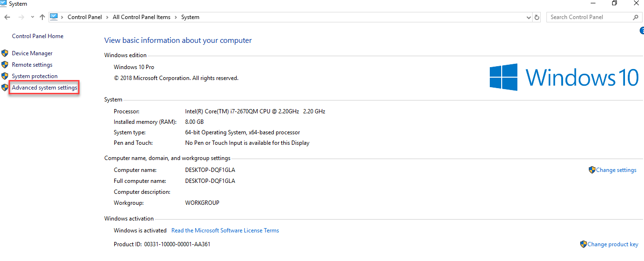Viewport: 644px width, 261px height.
Task: Click the 2018 Microsoft Corporation copyright text
Action: 176,78
